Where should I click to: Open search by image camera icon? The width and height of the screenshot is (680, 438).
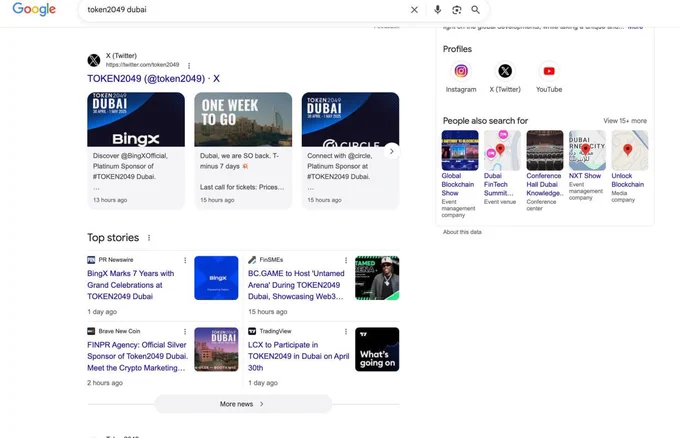click(x=457, y=10)
